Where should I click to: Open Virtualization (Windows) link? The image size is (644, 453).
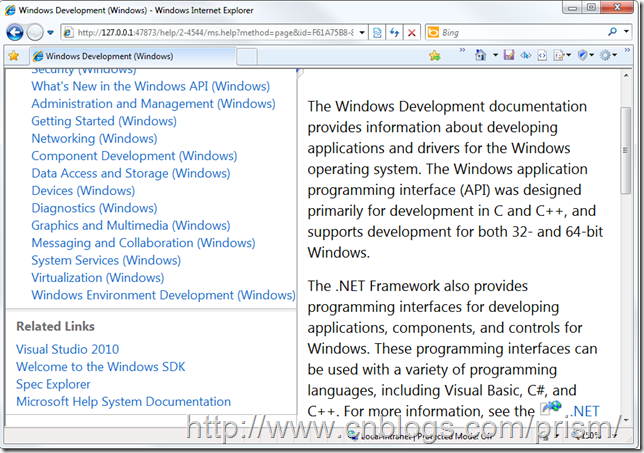coord(98,278)
